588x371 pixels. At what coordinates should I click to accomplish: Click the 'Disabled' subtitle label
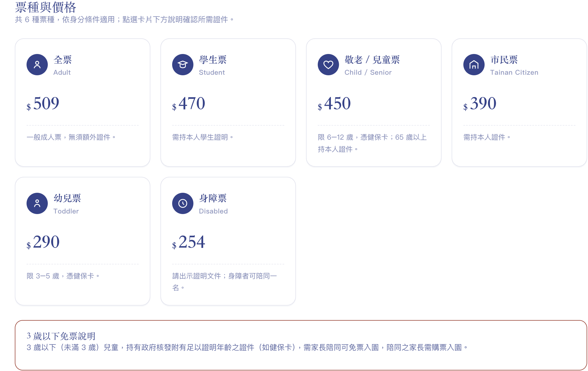(x=213, y=211)
